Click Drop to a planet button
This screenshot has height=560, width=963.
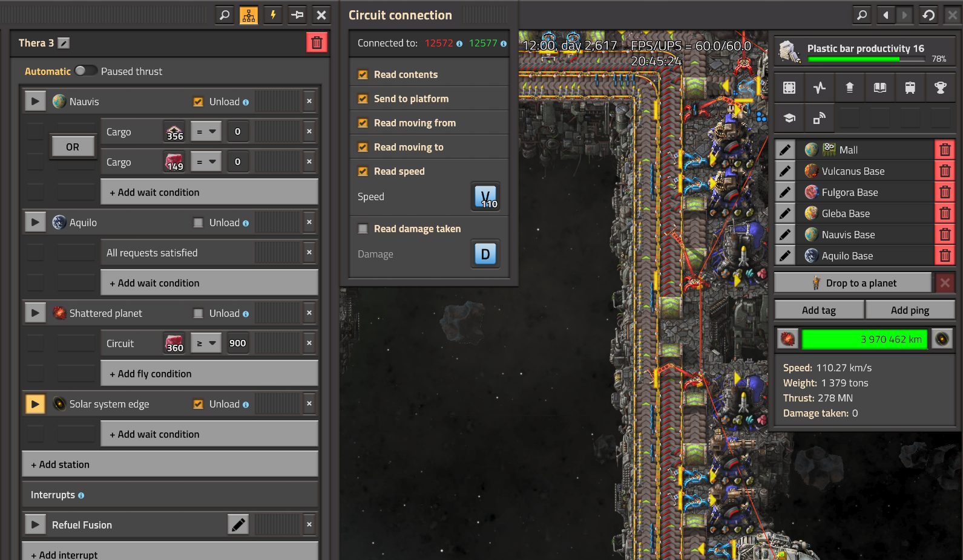pyautogui.click(x=853, y=283)
